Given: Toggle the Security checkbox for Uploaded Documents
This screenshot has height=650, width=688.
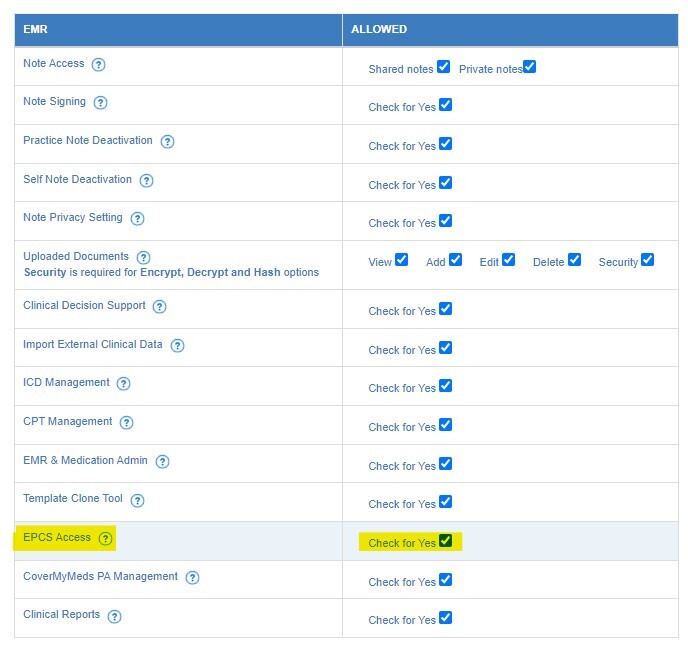Looking at the screenshot, I should [647, 260].
